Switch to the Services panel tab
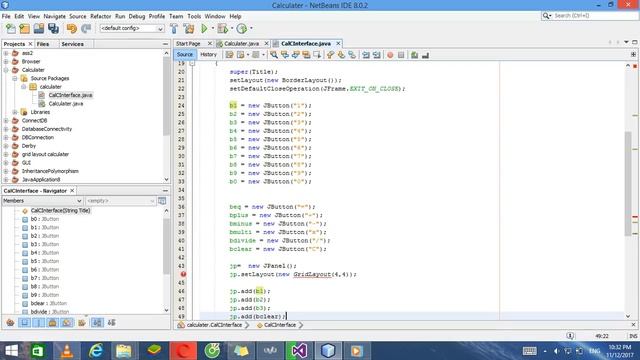This screenshot has height=360, width=640. [72, 44]
